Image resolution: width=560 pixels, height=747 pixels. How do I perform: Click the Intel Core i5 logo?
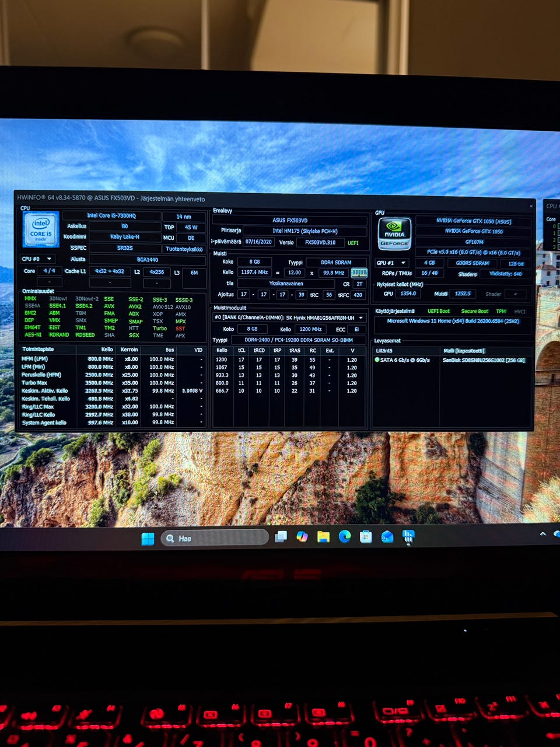(41, 229)
